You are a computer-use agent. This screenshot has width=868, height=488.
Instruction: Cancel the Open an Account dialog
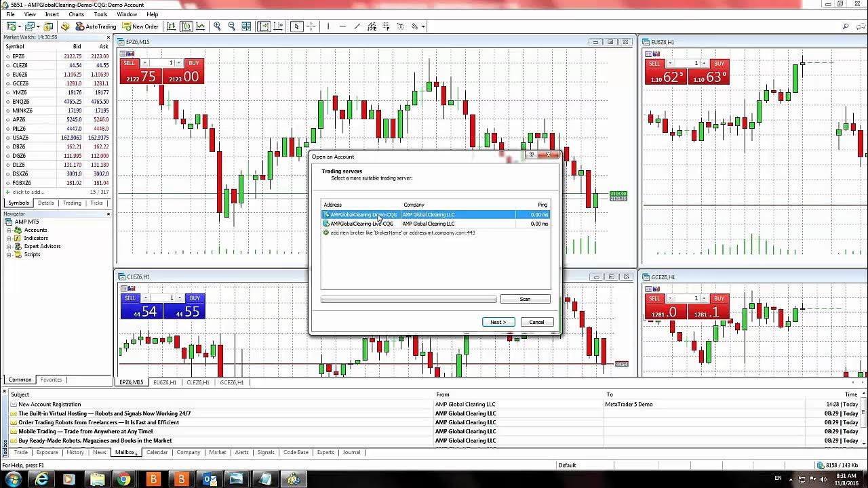[x=536, y=322]
